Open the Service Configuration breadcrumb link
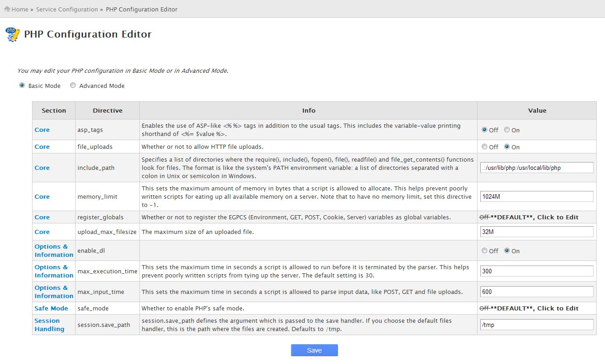This screenshot has width=605, height=364. [x=67, y=9]
